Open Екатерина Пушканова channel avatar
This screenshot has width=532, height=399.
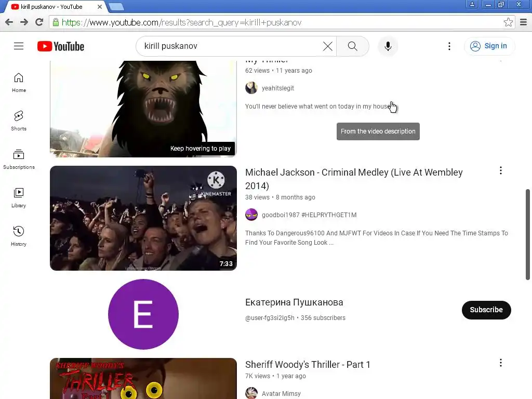143,314
